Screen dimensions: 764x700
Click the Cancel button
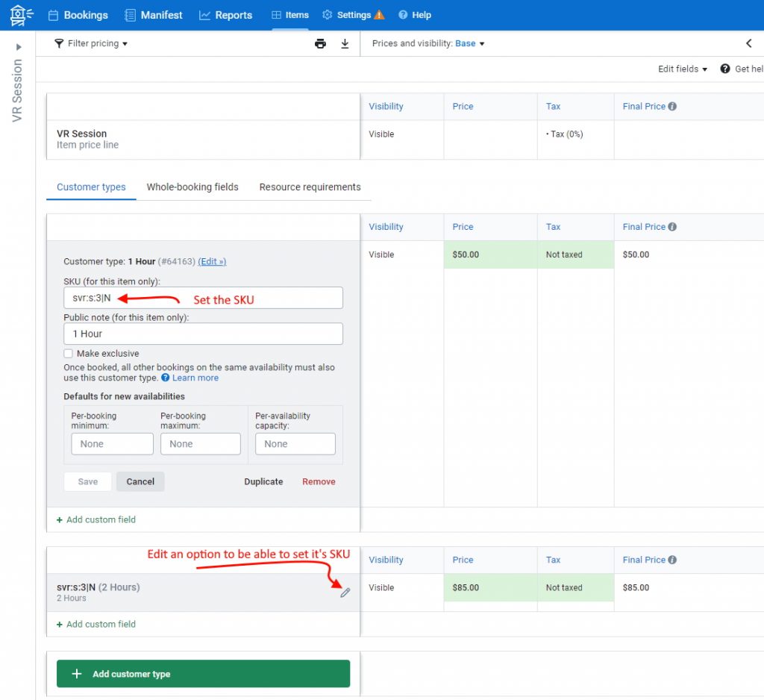click(140, 481)
